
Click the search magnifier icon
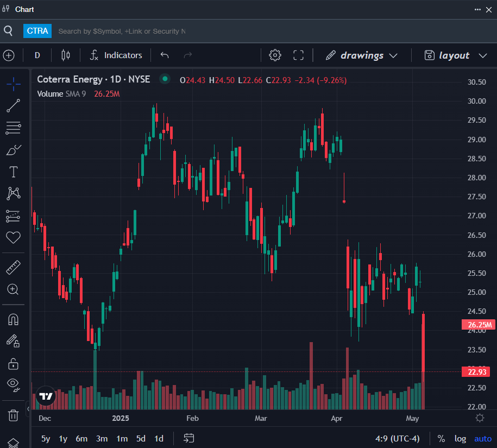(x=8, y=31)
